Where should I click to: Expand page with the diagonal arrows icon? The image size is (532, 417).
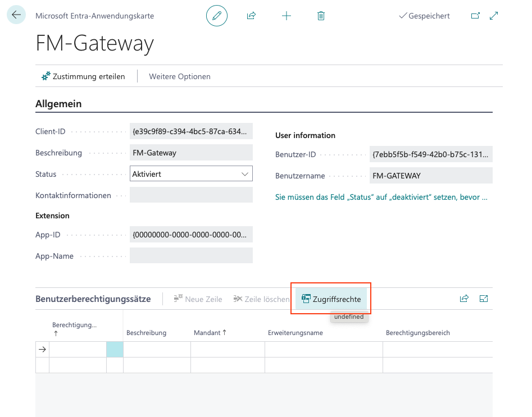pyautogui.click(x=494, y=16)
